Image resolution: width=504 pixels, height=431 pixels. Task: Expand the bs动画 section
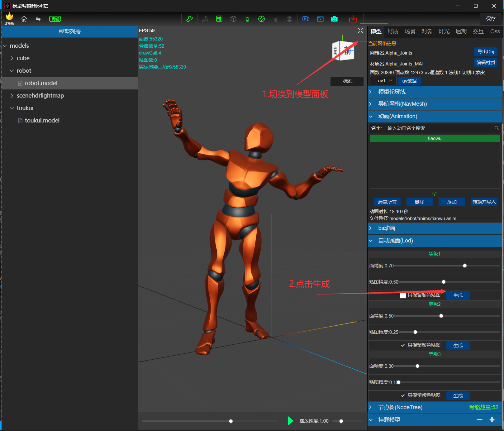(x=435, y=228)
